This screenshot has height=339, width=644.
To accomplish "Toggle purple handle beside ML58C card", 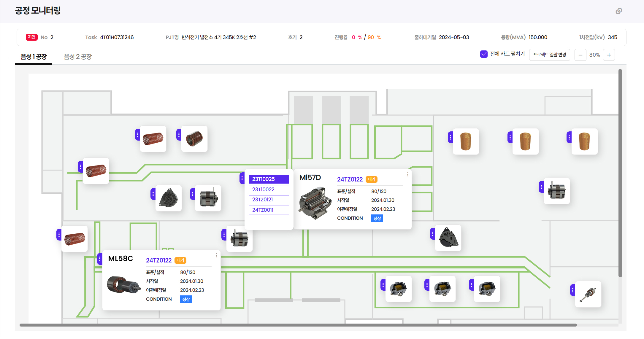I will (100, 259).
